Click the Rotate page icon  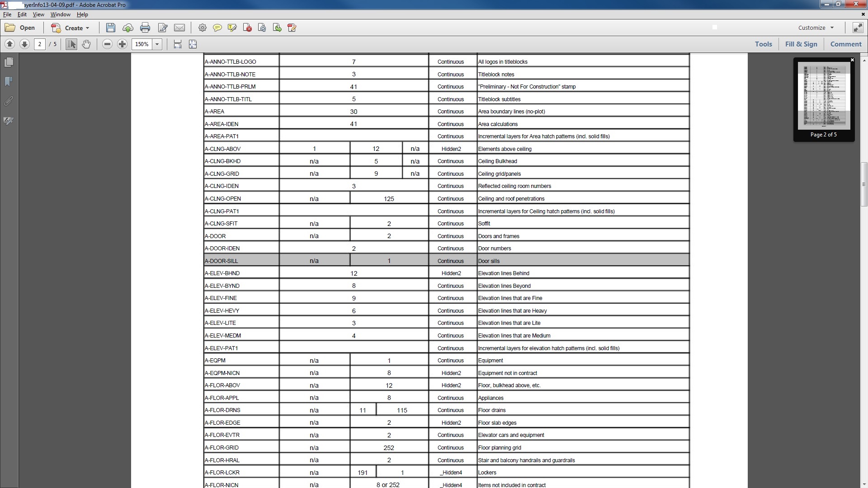(x=262, y=28)
